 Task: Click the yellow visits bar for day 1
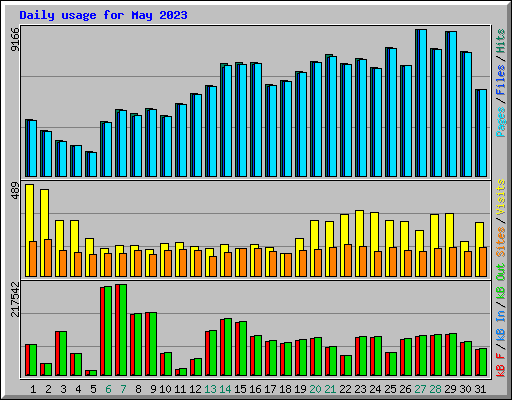[29, 230]
